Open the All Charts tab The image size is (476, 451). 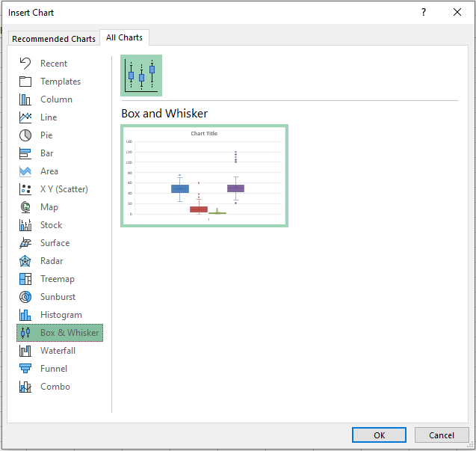124,37
